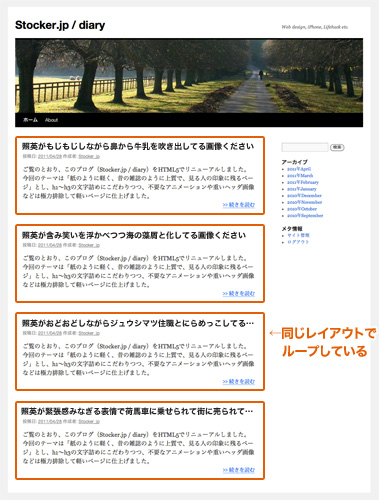Open post title containing 含み笑いを浮かべつつ

(134, 235)
